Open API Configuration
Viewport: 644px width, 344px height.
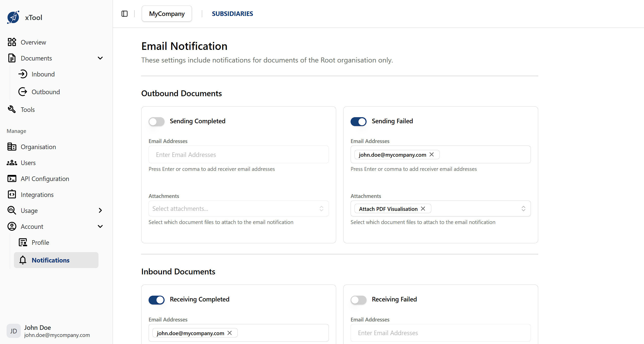pos(45,178)
